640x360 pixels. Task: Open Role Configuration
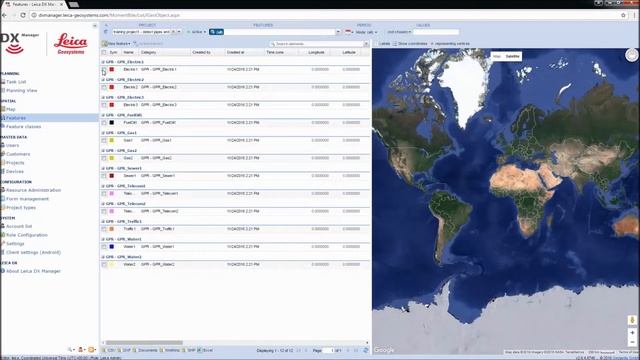27,235
